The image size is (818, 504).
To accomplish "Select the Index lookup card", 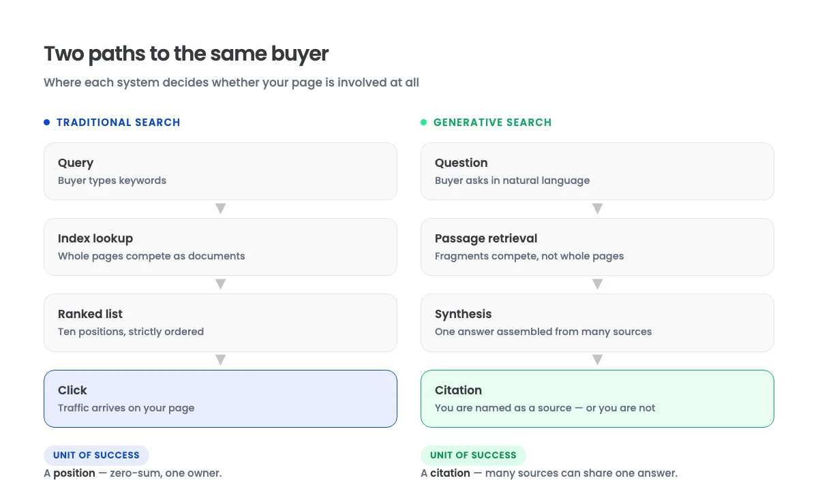I will pos(220,247).
